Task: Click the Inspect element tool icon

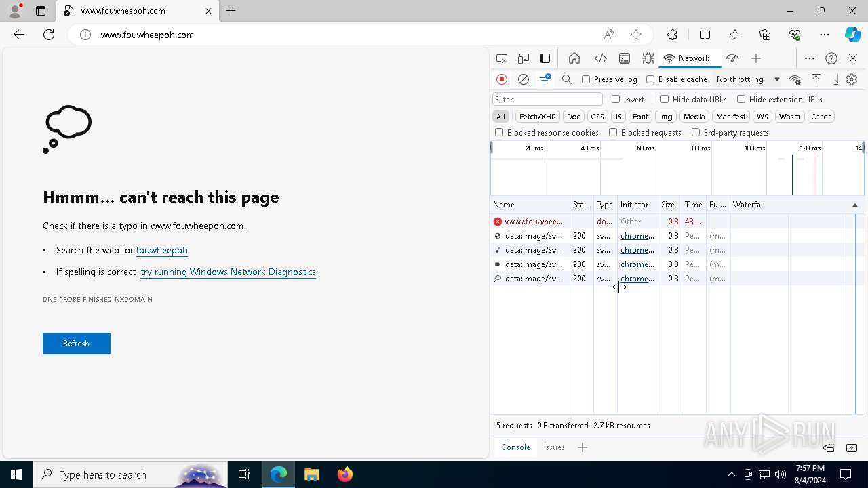Action: pos(502,58)
